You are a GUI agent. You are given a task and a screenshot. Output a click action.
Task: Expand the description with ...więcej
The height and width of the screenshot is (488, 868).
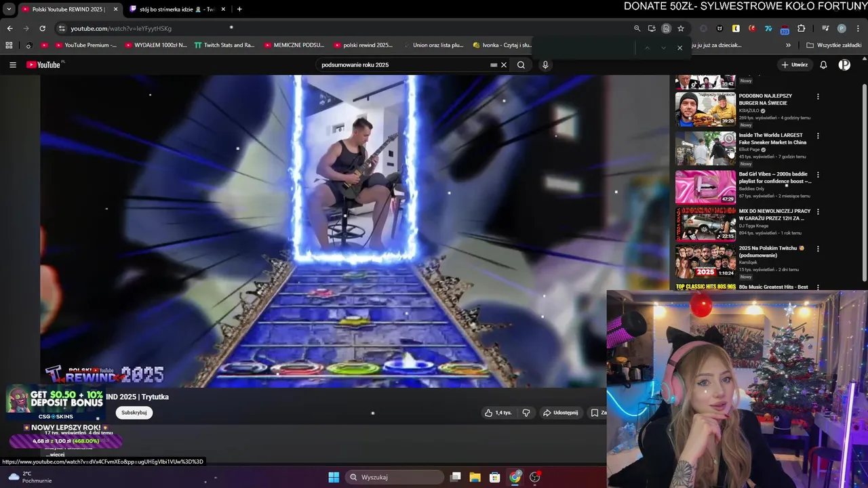coord(56,455)
